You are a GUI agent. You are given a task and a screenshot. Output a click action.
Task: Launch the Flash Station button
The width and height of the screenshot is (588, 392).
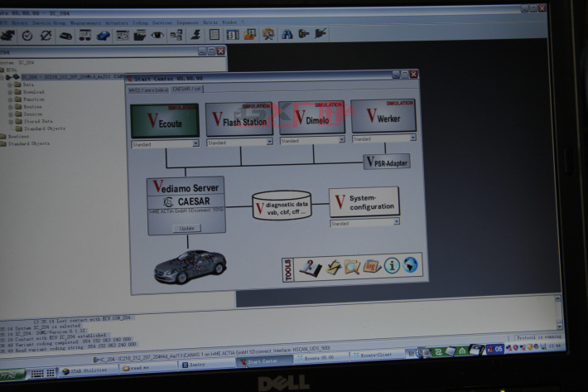coord(239,119)
